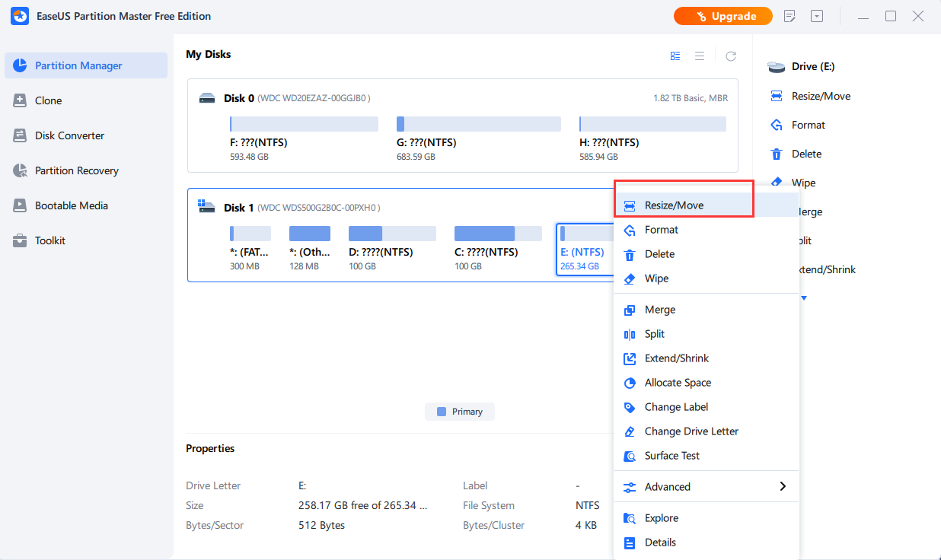Open the notes icon beside Upgrade

[790, 16]
